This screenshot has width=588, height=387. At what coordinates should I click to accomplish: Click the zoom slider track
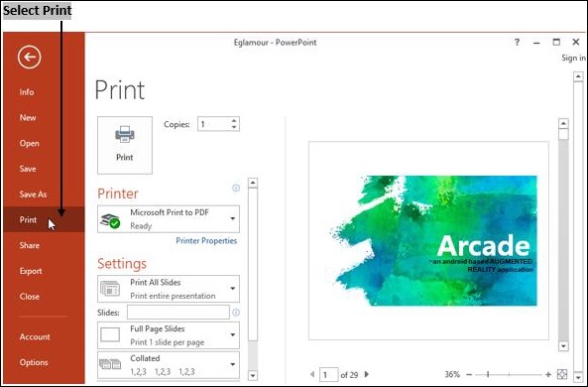509,374
